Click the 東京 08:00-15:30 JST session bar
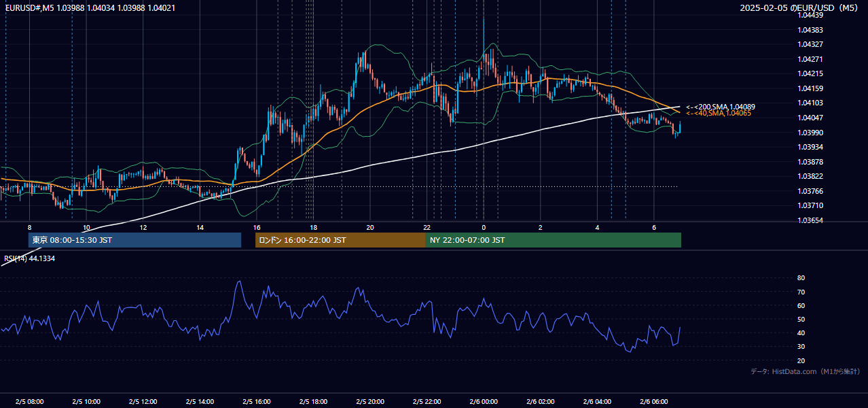 (x=134, y=240)
